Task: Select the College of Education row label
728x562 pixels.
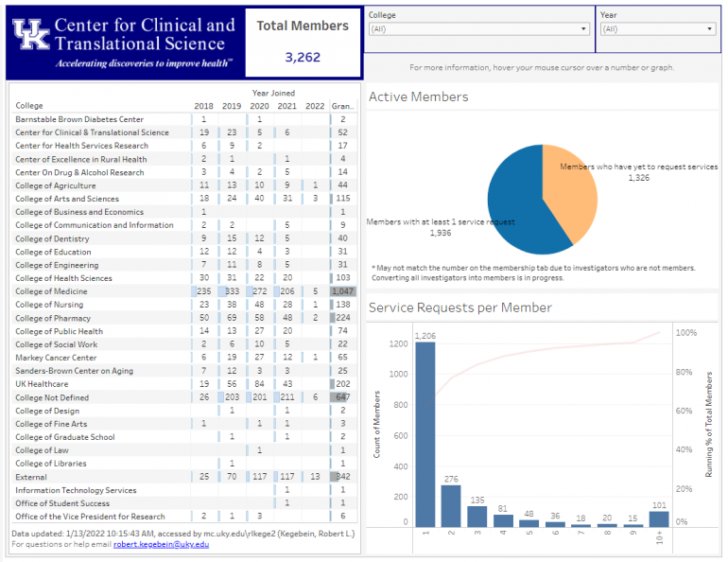Action: 53,252
